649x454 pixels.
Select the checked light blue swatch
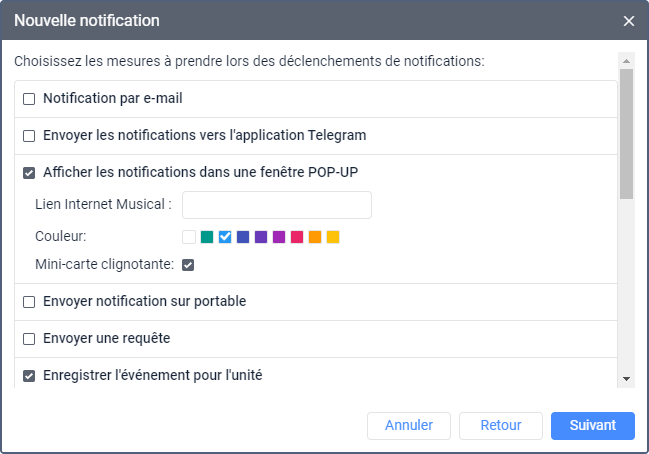225,237
